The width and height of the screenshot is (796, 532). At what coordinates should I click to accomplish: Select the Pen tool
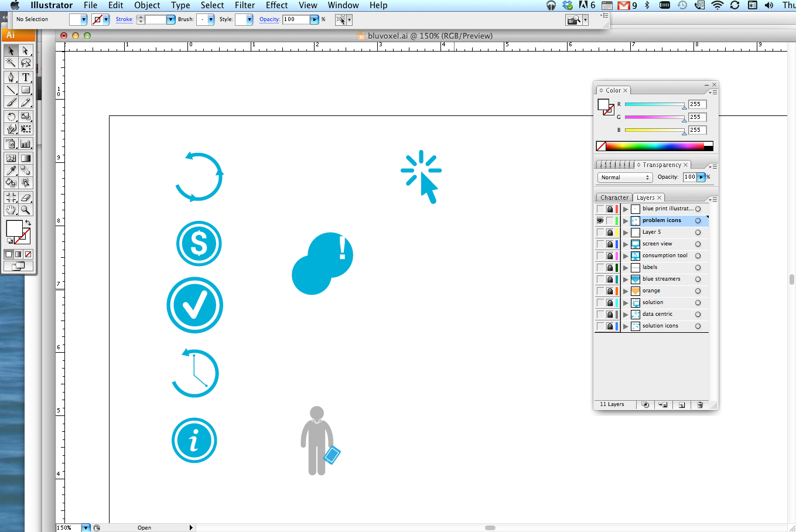11,77
